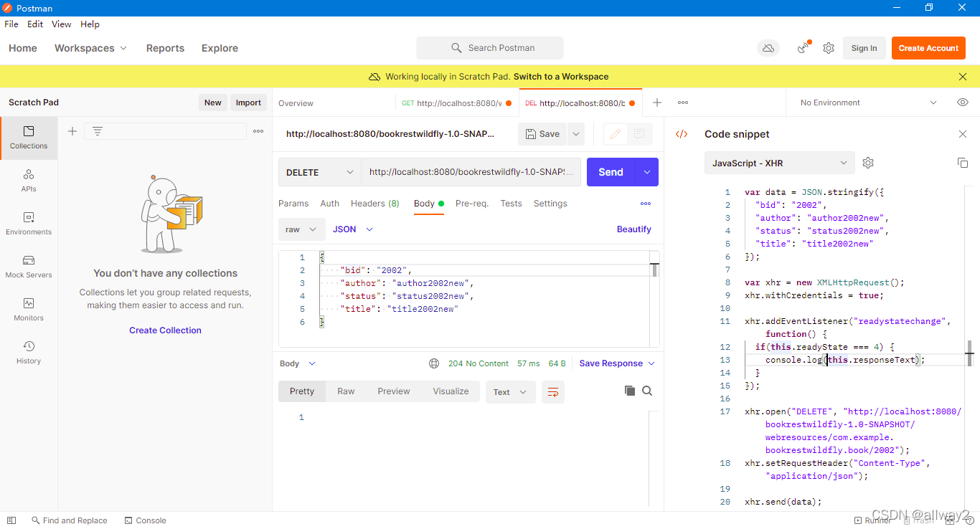The height and width of the screenshot is (529, 980).
Task: Expand the Save button arrow
Action: [x=576, y=134]
